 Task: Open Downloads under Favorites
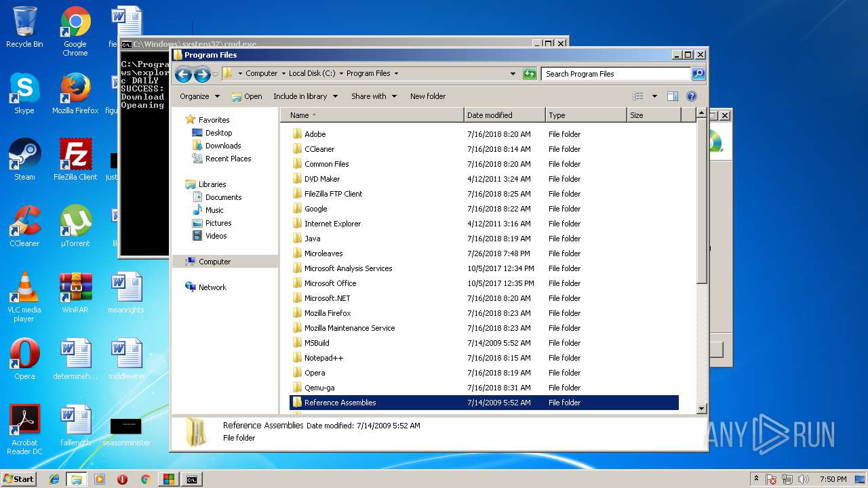point(223,146)
